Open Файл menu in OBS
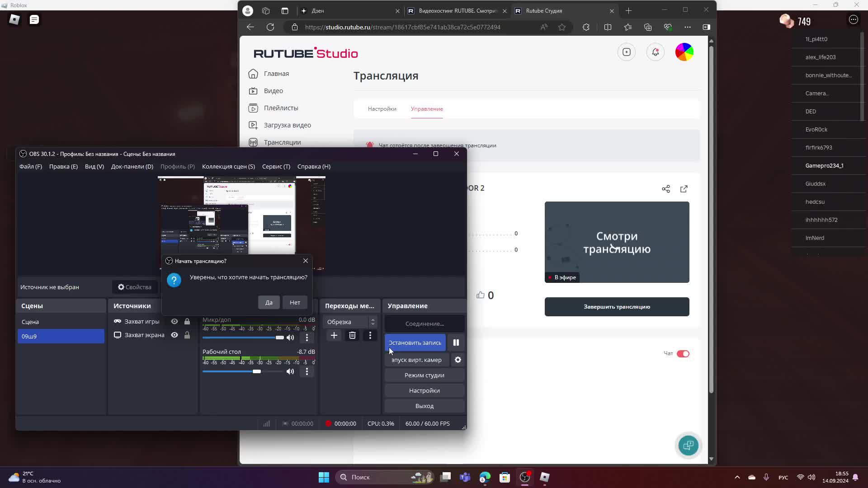868x488 pixels. pos(31,166)
